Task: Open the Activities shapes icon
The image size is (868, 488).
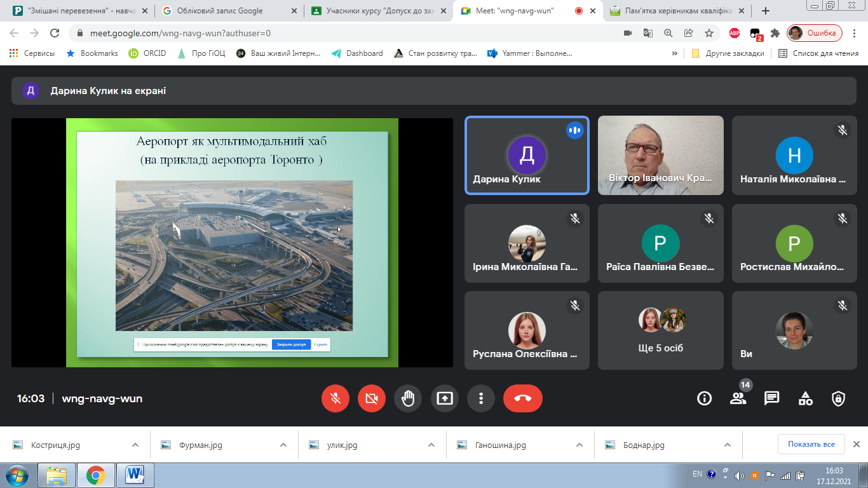Action: pyautogui.click(x=805, y=398)
